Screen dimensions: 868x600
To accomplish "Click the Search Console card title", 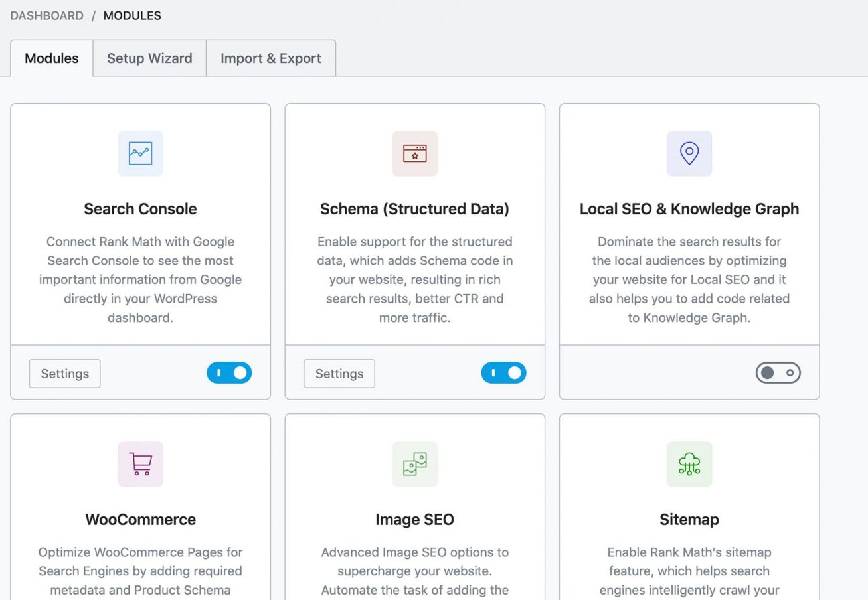I will click(140, 209).
